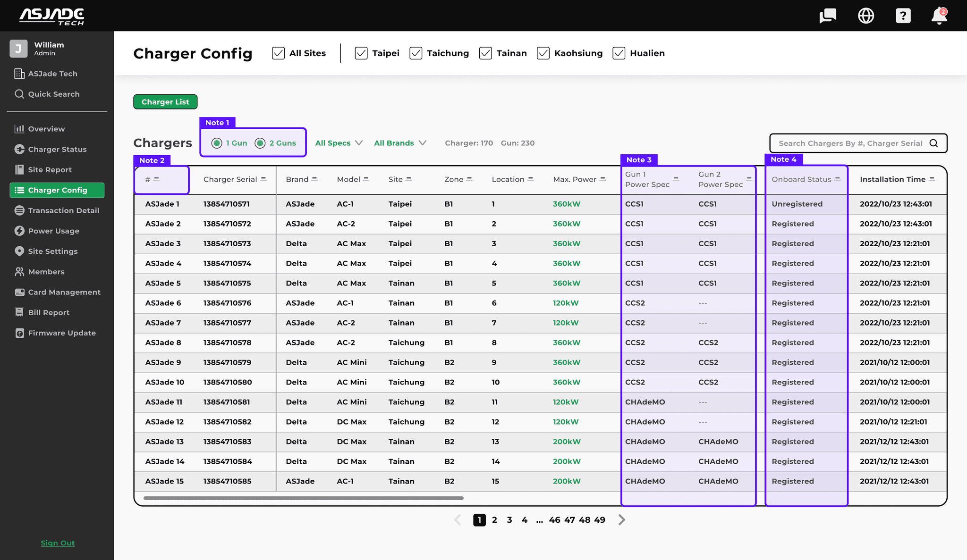
Task: Click the globe language icon
Action: pos(865,16)
